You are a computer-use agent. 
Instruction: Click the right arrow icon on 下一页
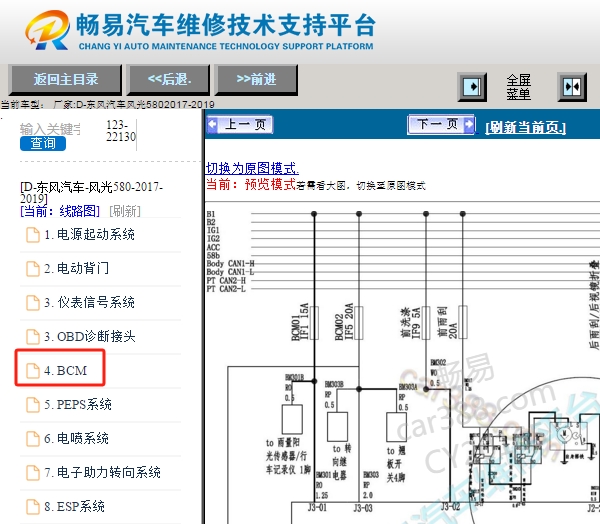coord(469,124)
